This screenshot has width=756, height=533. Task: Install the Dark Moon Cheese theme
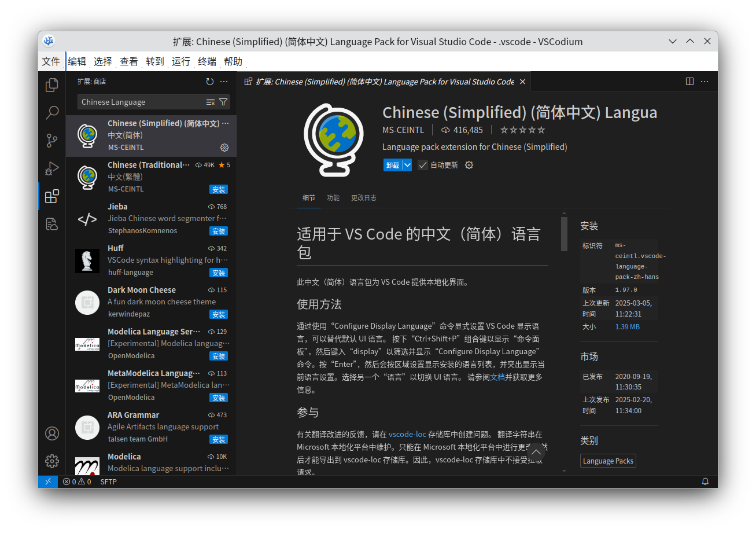coord(219,314)
